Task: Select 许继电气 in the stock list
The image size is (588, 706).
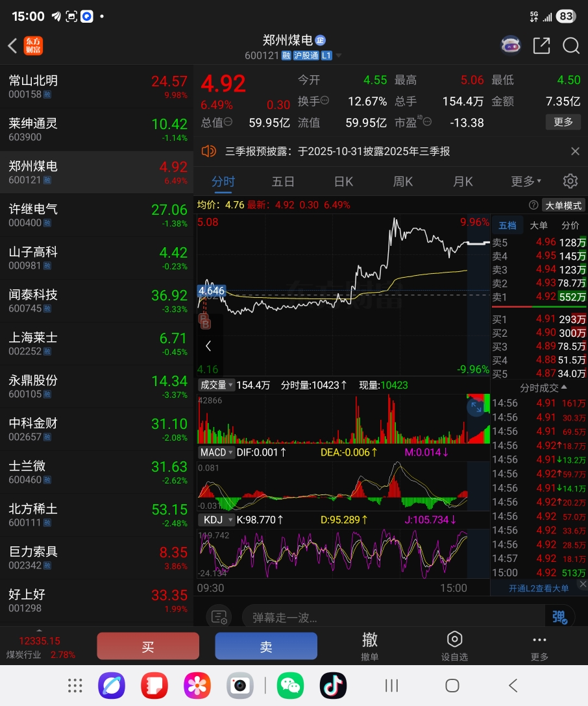Action: (97, 215)
